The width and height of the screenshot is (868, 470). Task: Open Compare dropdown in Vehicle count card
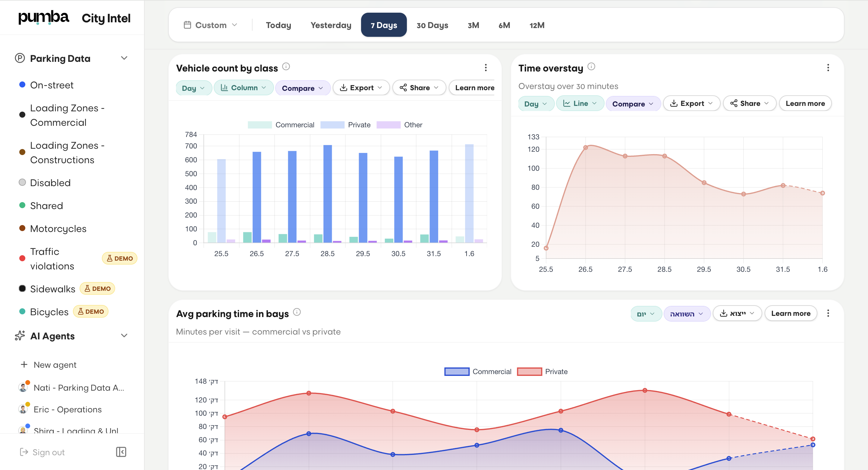point(303,88)
